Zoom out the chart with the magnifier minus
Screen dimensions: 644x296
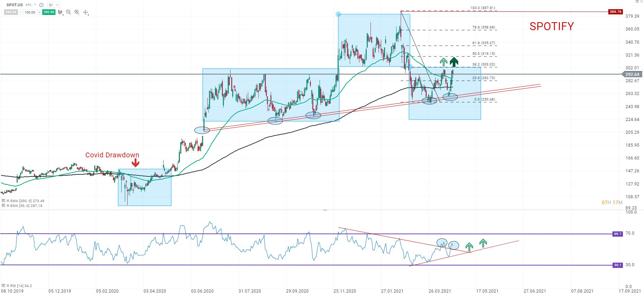[68, 12]
